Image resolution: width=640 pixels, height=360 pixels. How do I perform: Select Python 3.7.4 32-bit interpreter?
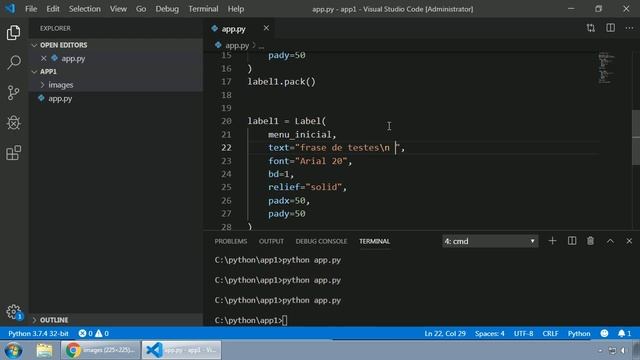pos(38,333)
